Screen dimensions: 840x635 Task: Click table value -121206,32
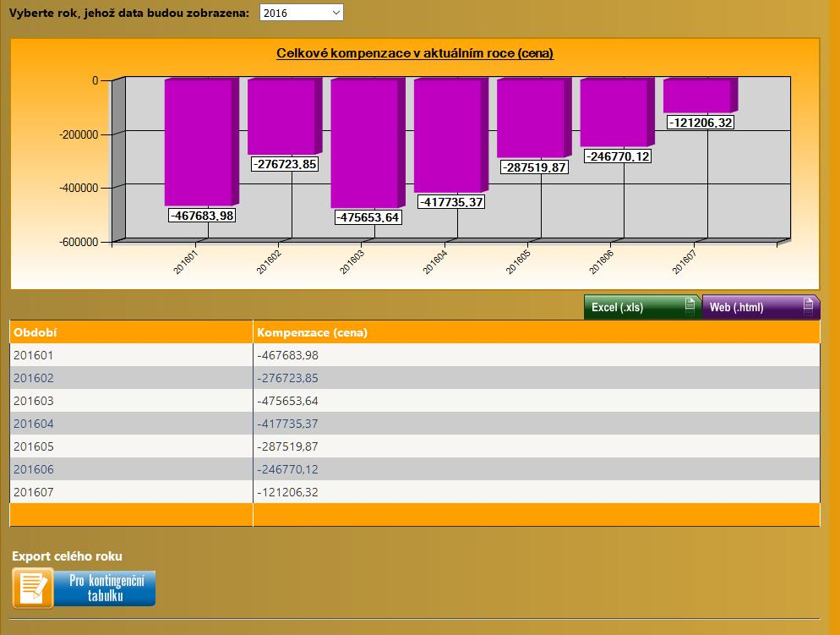pos(287,492)
